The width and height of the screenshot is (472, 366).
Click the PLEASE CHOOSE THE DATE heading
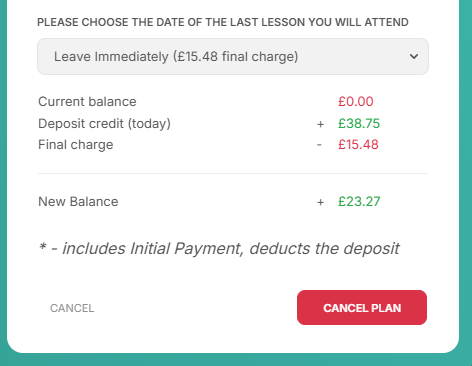[223, 22]
